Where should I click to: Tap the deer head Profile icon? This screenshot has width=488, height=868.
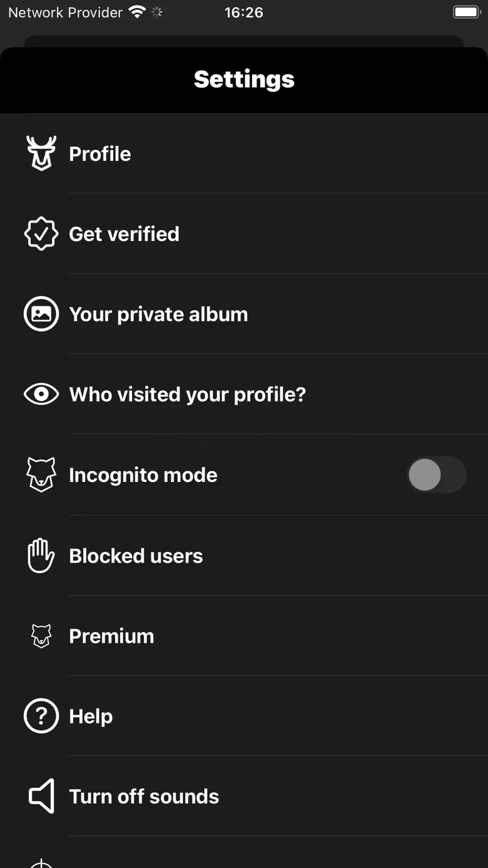point(41,153)
